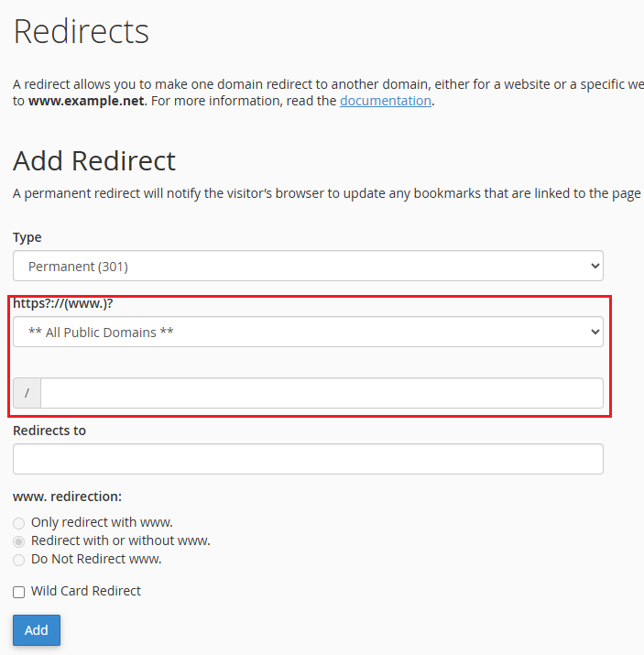Viewport: 644px width, 655px height.
Task: Open the documentation link
Action: tap(386, 101)
